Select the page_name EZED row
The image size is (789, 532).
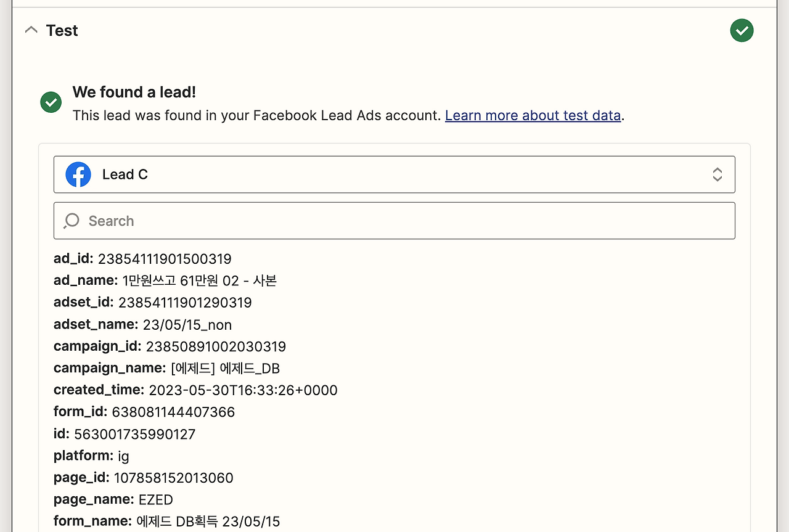(113, 499)
